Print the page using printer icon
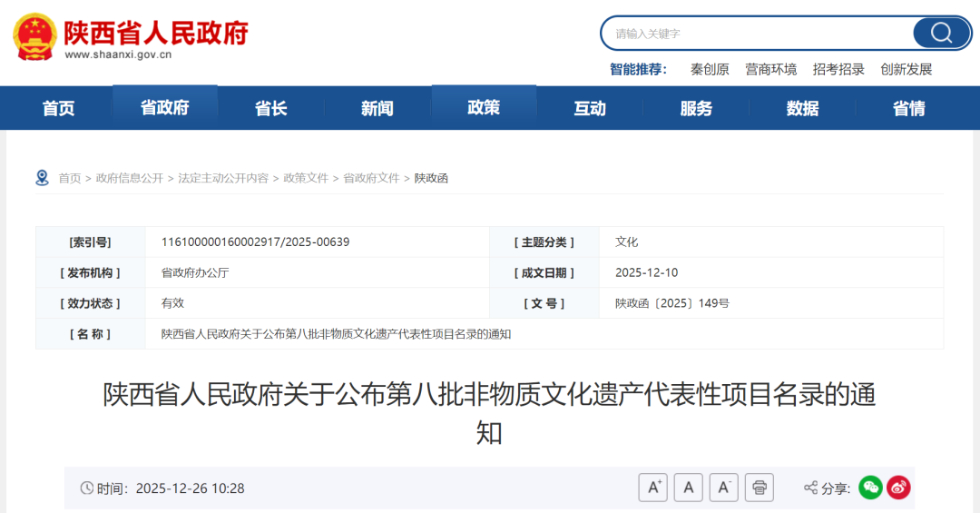This screenshot has width=980, height=513. click(759, 488)
